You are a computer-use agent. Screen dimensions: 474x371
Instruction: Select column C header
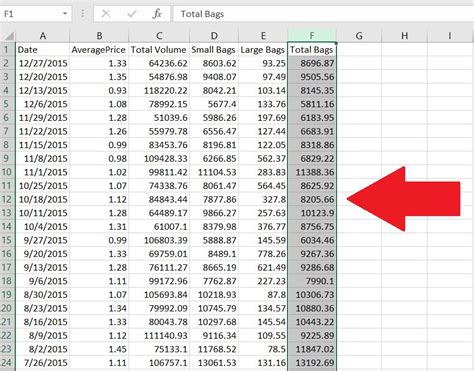point(159,36)
